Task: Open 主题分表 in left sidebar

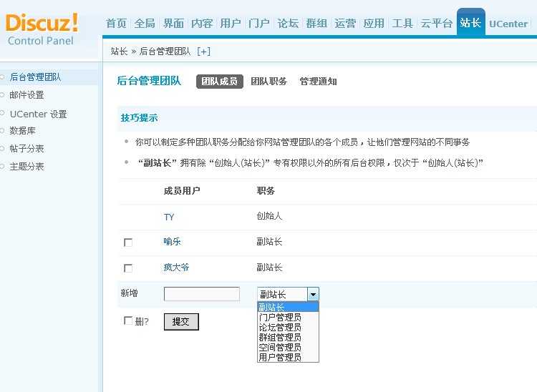Action: (x=26, y=167)
